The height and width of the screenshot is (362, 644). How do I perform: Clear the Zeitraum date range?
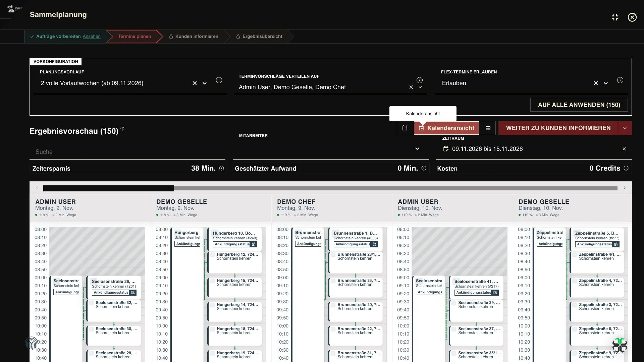tap(624, 149)
